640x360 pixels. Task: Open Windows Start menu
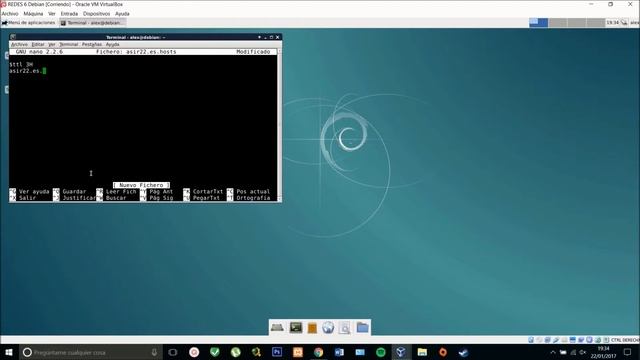(9, 352)
